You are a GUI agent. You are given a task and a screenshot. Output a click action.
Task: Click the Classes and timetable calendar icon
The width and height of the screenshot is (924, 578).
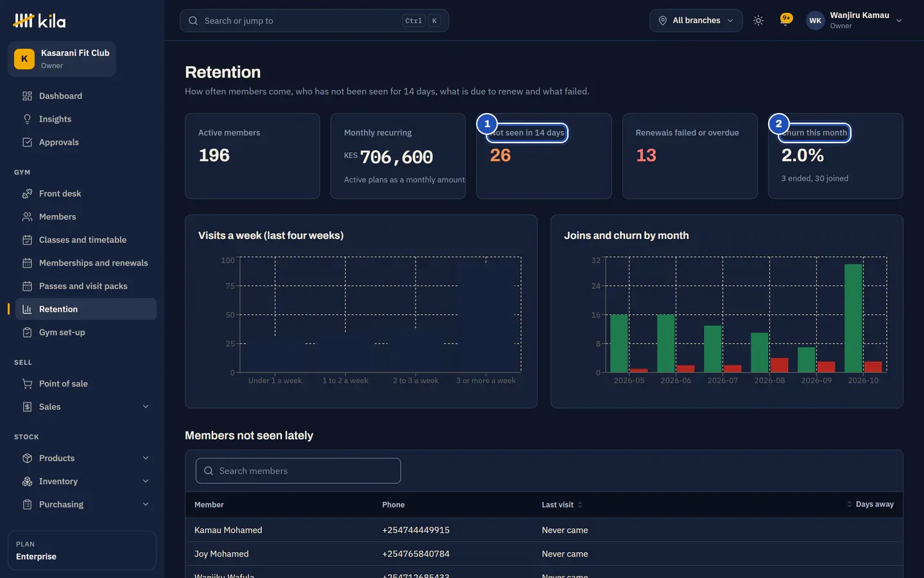(x=27, y=240)
